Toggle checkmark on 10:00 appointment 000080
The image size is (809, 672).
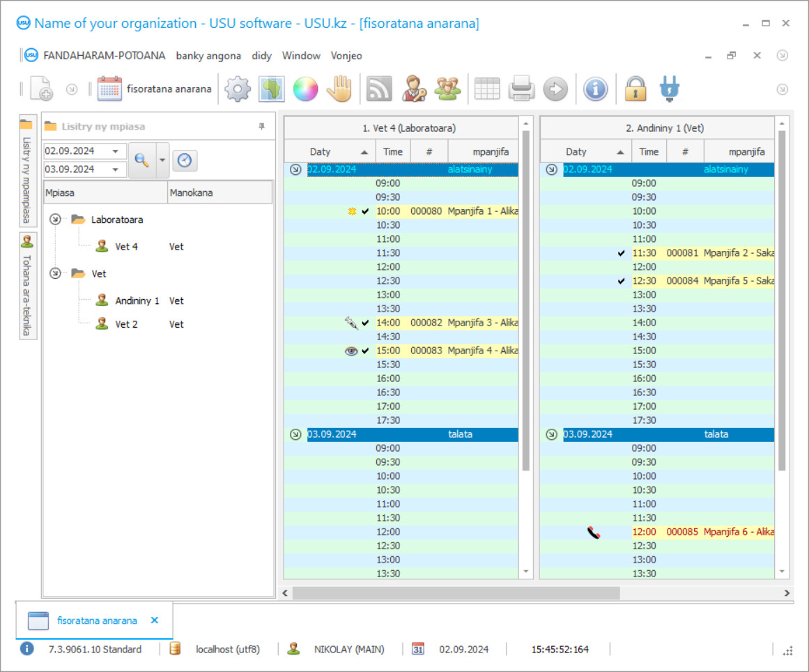pyautogui.click(x=365, y=211)
